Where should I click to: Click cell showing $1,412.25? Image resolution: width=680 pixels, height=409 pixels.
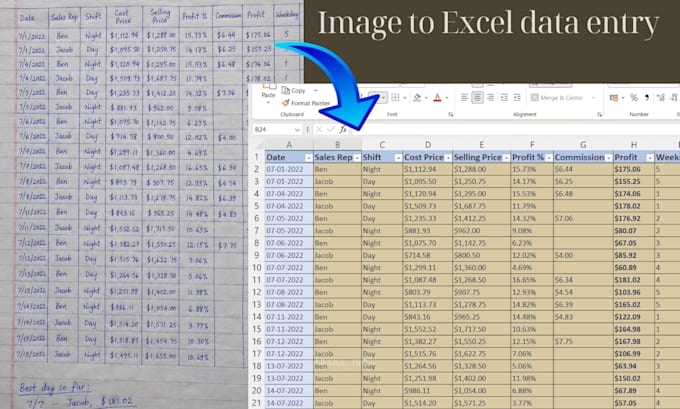point(481,218)
